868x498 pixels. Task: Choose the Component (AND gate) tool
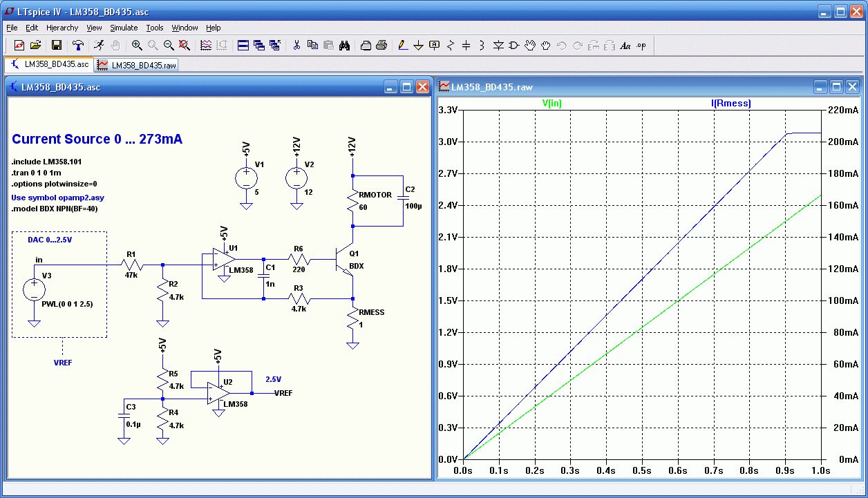pos(513,46)
